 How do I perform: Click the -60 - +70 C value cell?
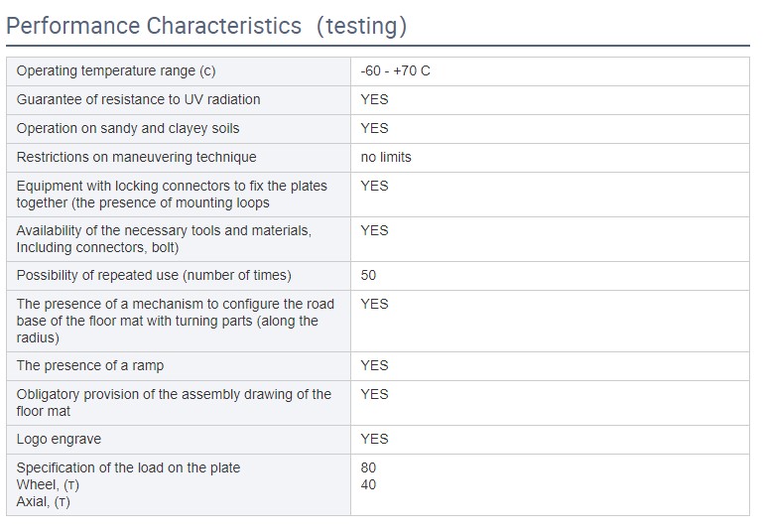(396, 71)
